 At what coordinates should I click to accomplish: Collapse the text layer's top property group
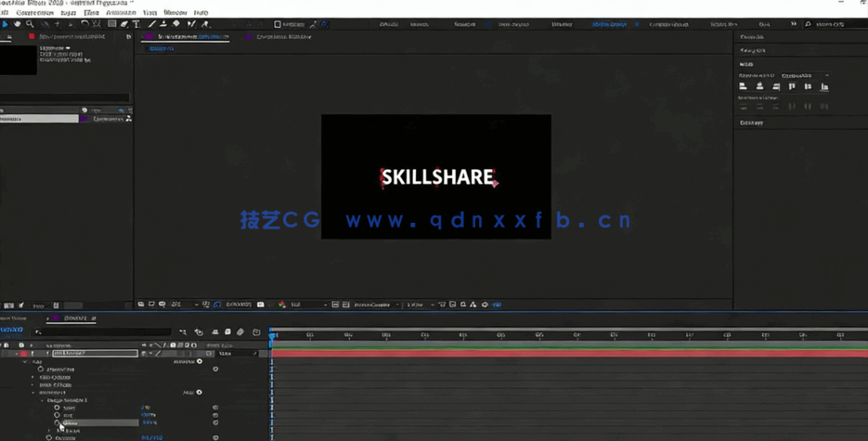tap(25, 361)
